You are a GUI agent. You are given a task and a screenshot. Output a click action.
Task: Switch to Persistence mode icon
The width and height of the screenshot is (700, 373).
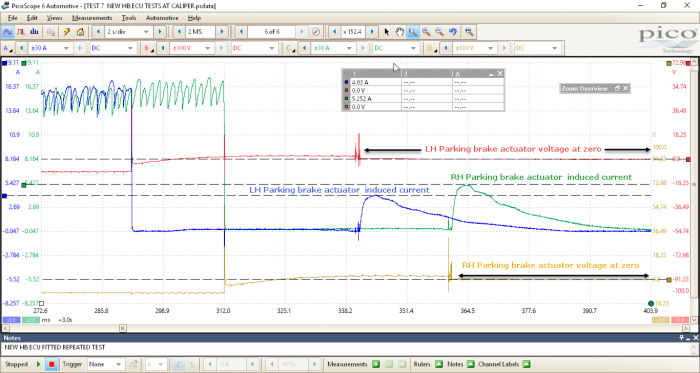(21, 32)
